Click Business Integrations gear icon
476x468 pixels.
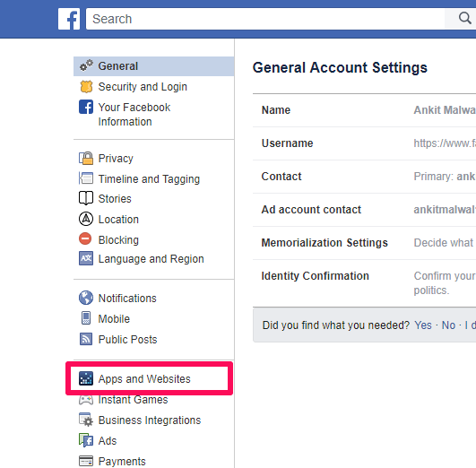86,420
